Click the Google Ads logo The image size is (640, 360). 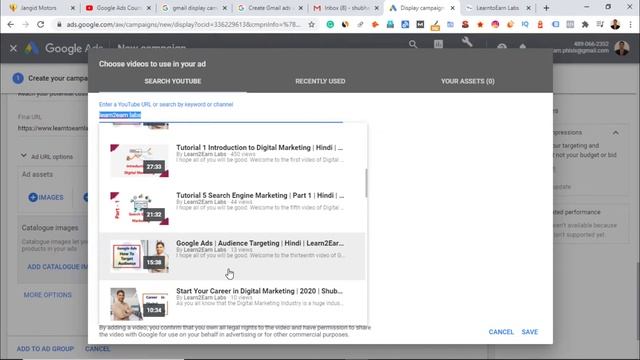tap(31, 48)
